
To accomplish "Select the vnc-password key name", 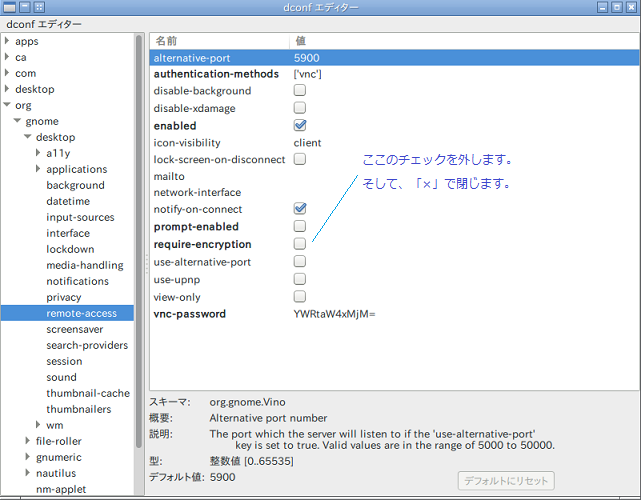I will click(190, 314).
